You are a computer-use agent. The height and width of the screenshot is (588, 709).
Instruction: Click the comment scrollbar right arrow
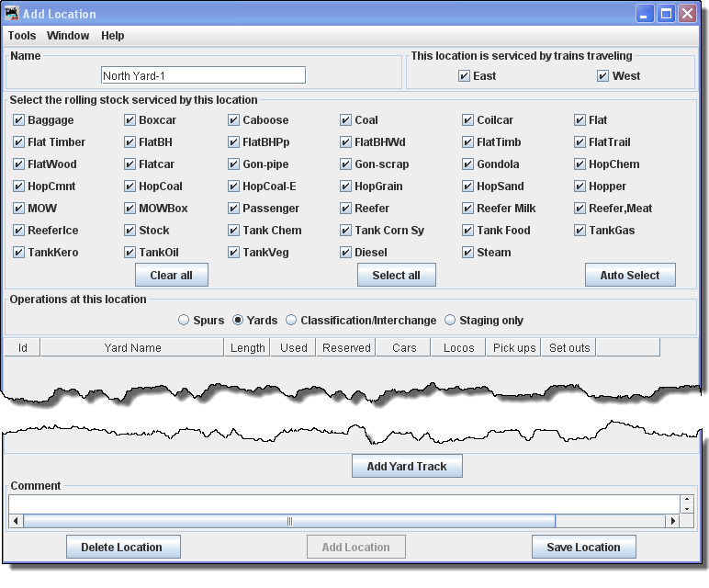click(672, 521)
